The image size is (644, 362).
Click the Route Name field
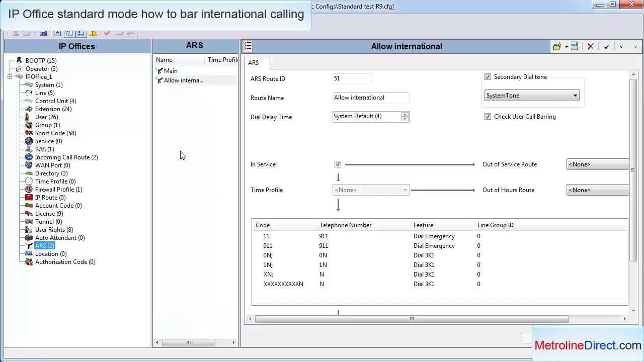tap(371, 98)
